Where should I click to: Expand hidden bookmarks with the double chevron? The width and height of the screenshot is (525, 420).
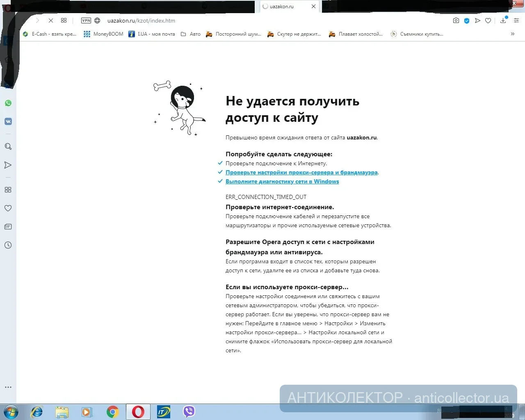(x=512, y=34)
